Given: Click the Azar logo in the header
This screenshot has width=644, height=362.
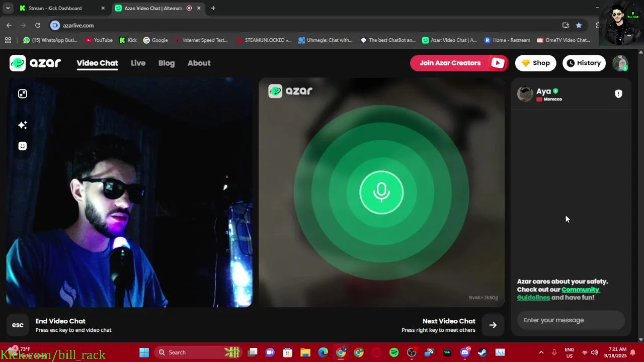Looking at the screenshot, I should [x=35, y=63].
